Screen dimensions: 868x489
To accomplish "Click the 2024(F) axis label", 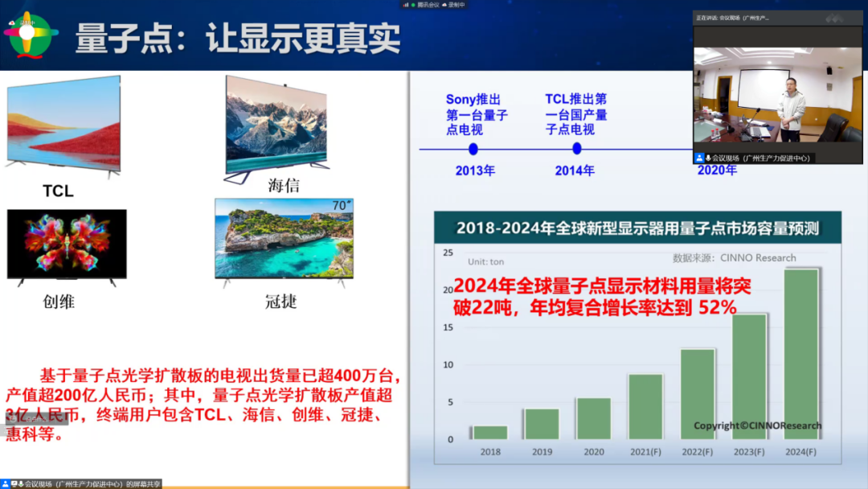I will coord(801,452).
